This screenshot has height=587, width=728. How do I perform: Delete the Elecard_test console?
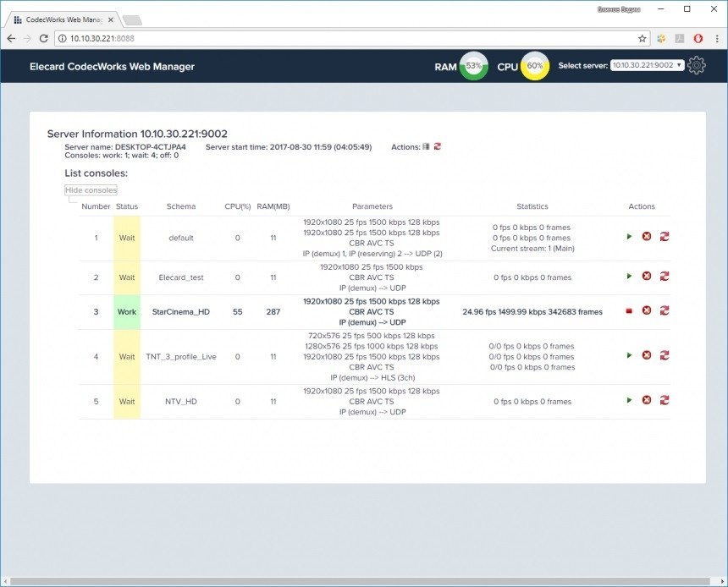click(647, 277)
